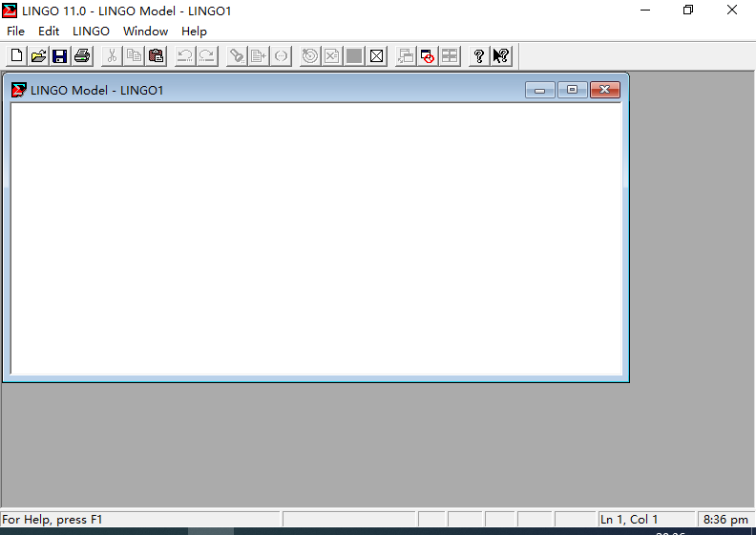Minimize the LINGO Model - LINGO1 child window
The image size is (756, 535).
coord(540,90)
